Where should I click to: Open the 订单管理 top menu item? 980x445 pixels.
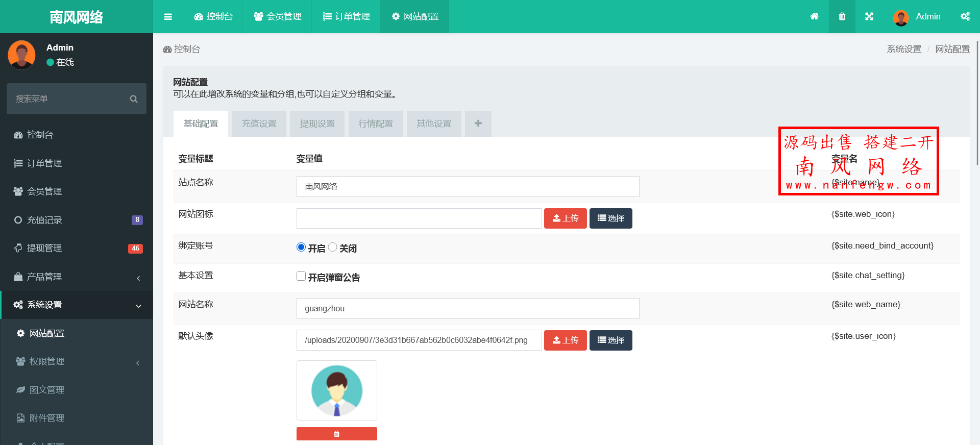point(346,16)
